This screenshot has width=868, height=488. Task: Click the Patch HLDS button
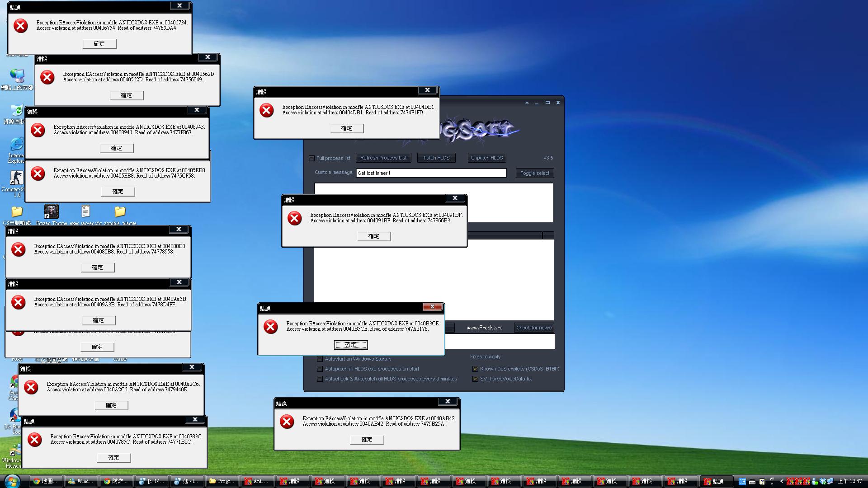tap(436, 158)
